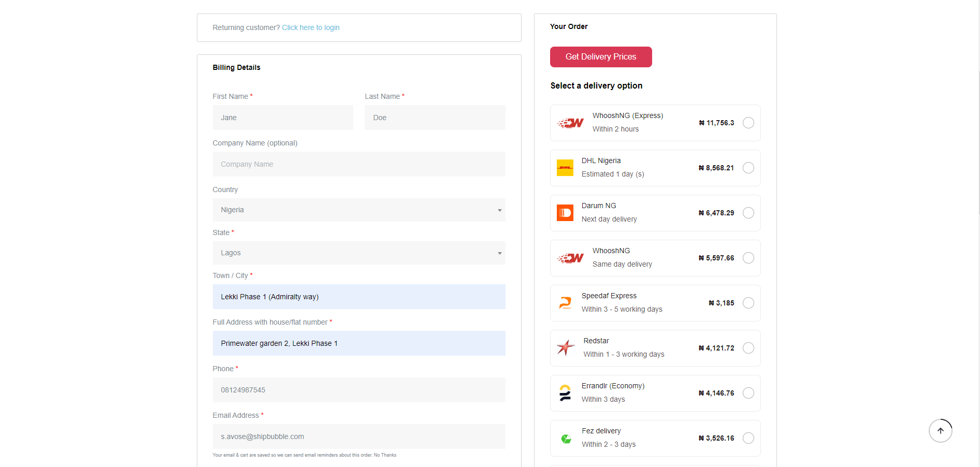The height and width of the screenshot is (467, 980).
Task: Click the 'Select a delivery option' heading
Action: (x=596, y=86)
